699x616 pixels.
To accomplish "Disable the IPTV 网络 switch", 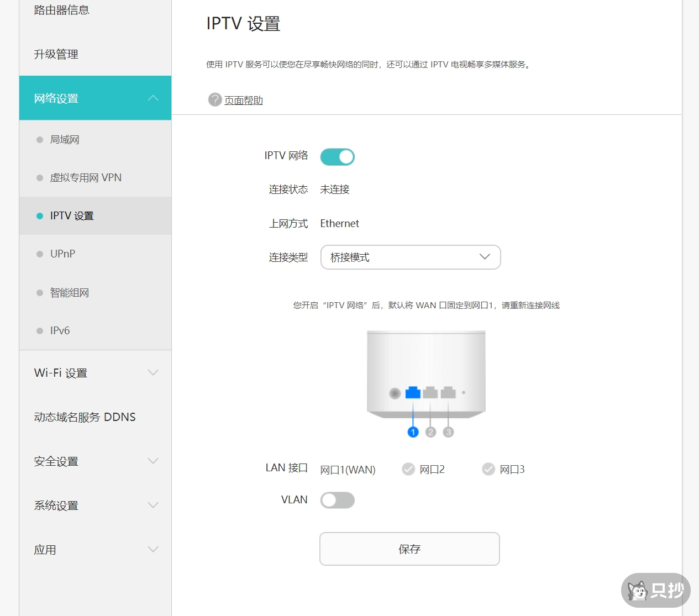I will point(337,156).
